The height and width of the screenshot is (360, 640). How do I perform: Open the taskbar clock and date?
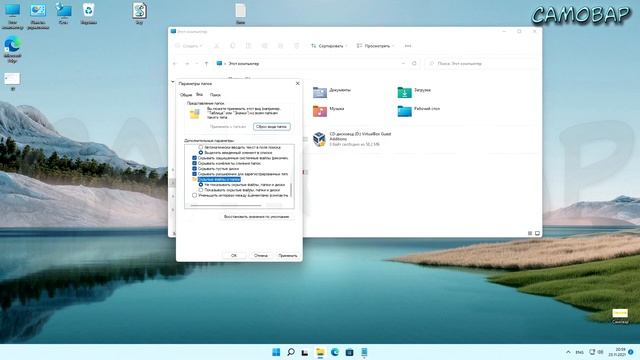point(617,352)
